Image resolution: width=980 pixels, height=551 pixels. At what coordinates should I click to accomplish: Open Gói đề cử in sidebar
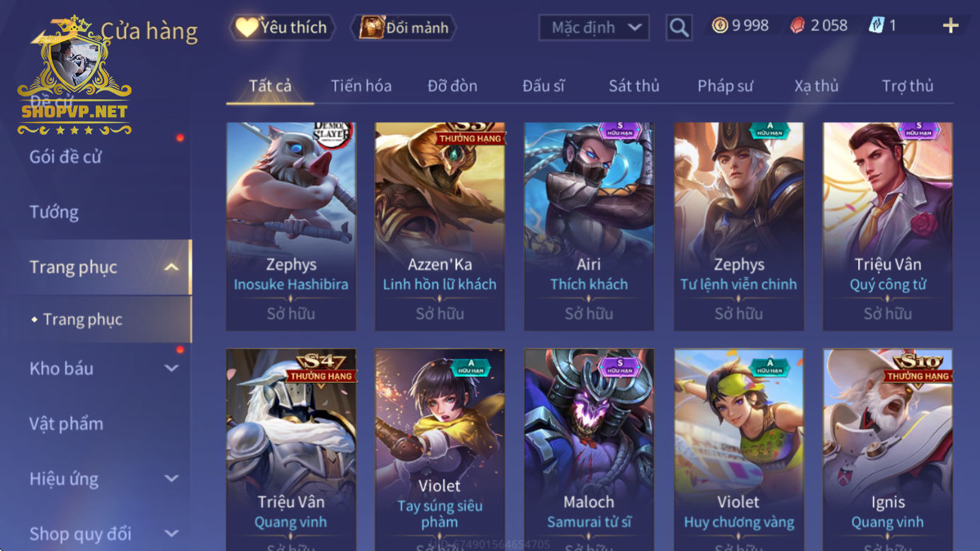[x=65, y=157]
